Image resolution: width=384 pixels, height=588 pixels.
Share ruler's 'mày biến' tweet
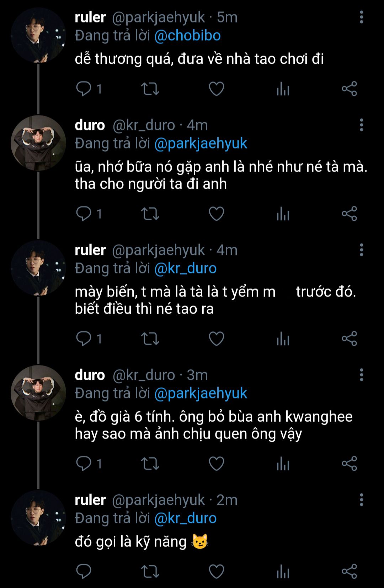coord(349,338)
